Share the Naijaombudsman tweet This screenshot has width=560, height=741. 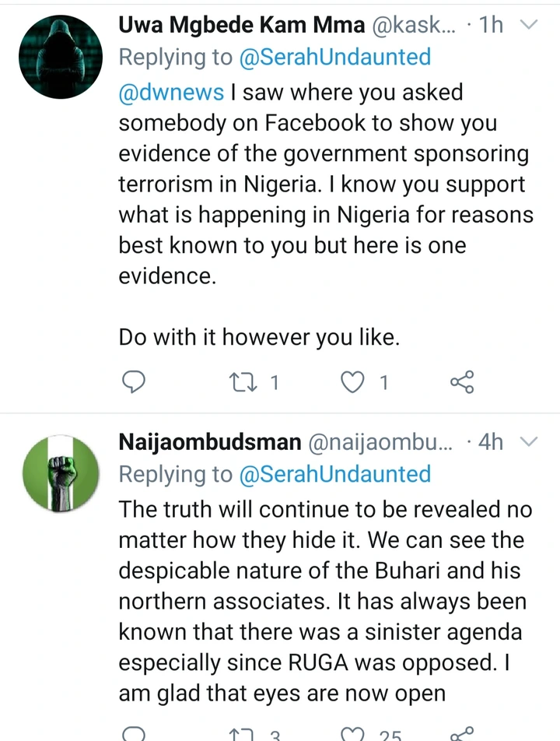pyautogui.click(x=462, y=734)
